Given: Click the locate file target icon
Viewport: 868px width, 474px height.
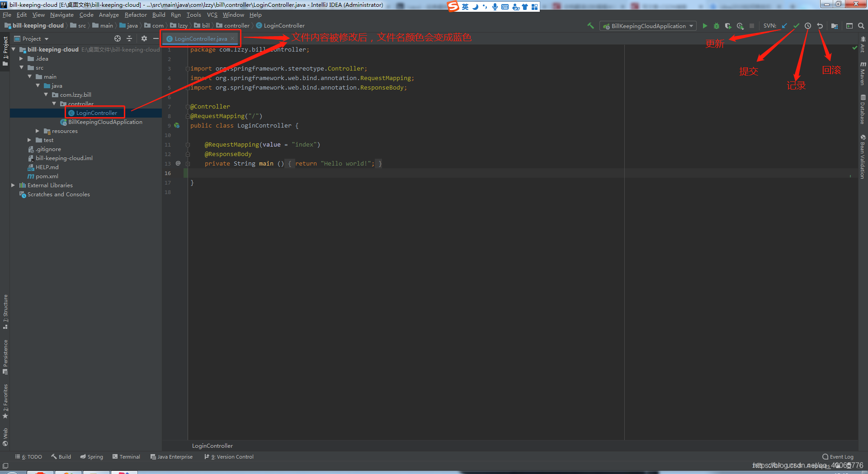Looking at the screenshot, I should click(x=118, y=38).
